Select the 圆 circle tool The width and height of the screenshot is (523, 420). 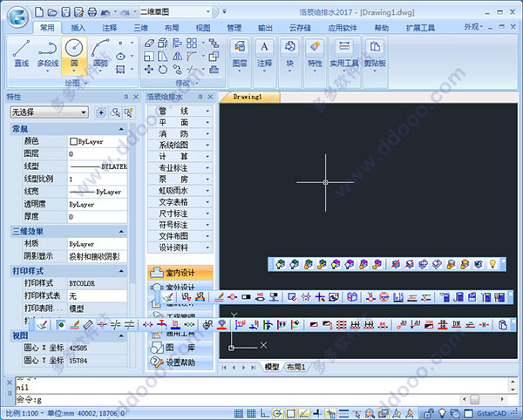click(x=74, y=55)
